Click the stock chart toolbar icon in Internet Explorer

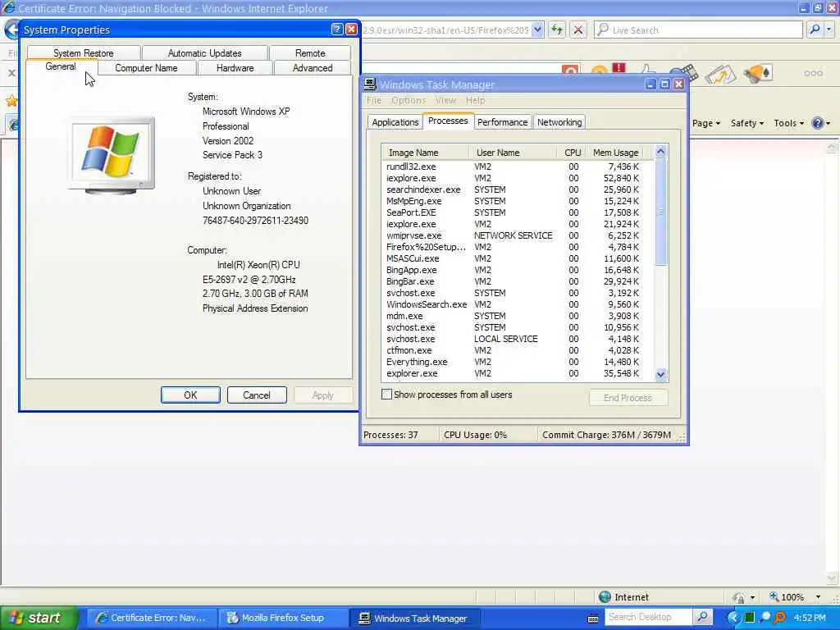[720, 74]
